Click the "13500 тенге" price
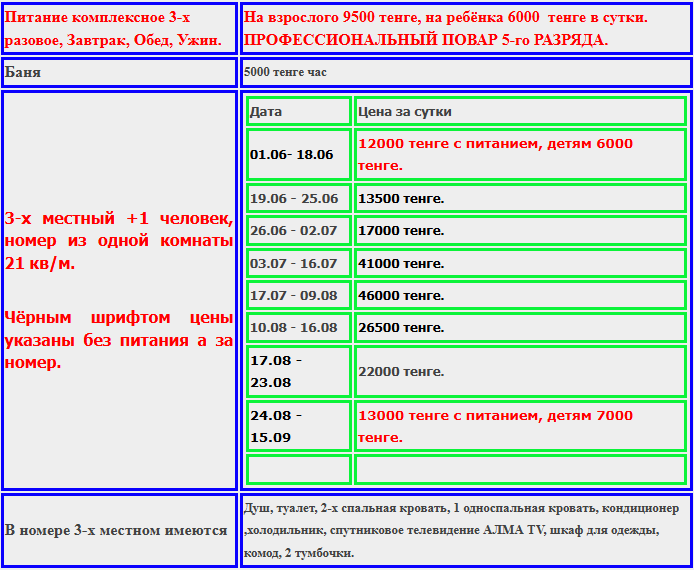Viewport: 694px width, 570px height. tap(401, 198)
